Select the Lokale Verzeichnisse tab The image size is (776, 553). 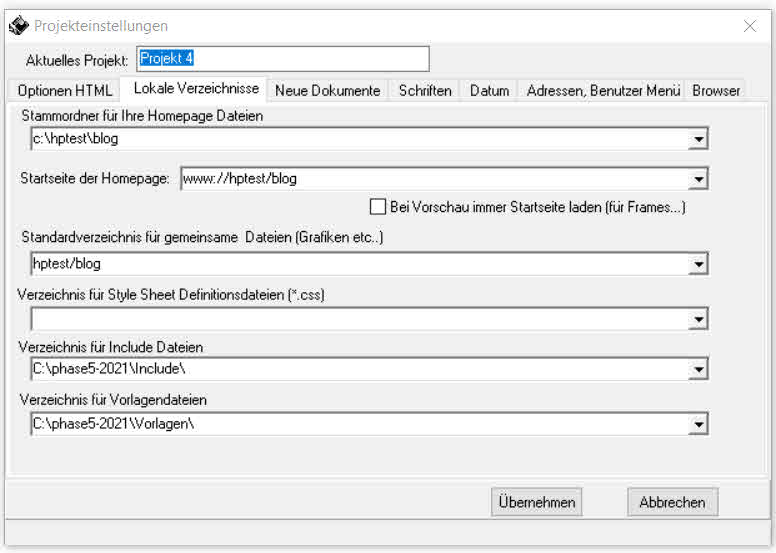coord(196,89)
